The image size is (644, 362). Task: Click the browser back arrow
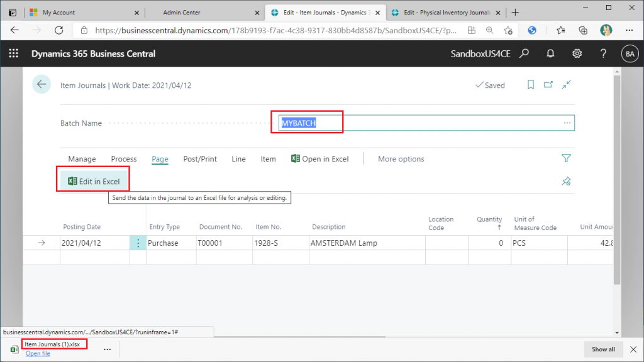15,30
